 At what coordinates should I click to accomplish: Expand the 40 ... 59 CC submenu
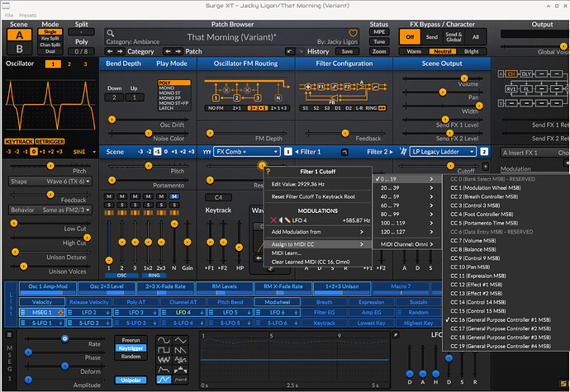click(x=407, y=196)
